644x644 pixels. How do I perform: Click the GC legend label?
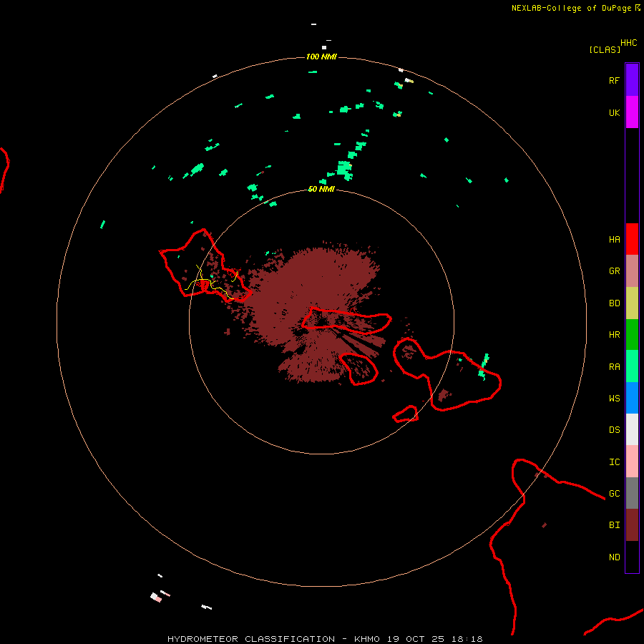614,493
